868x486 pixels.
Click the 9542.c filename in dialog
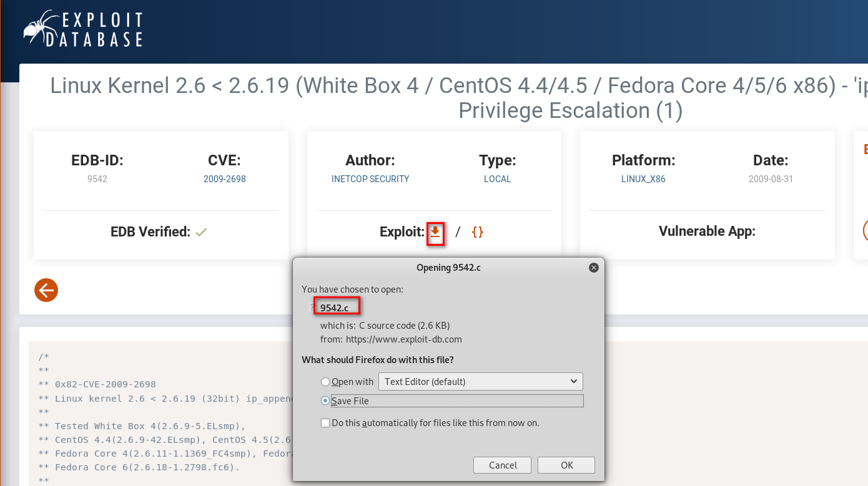tap(335, 308)
